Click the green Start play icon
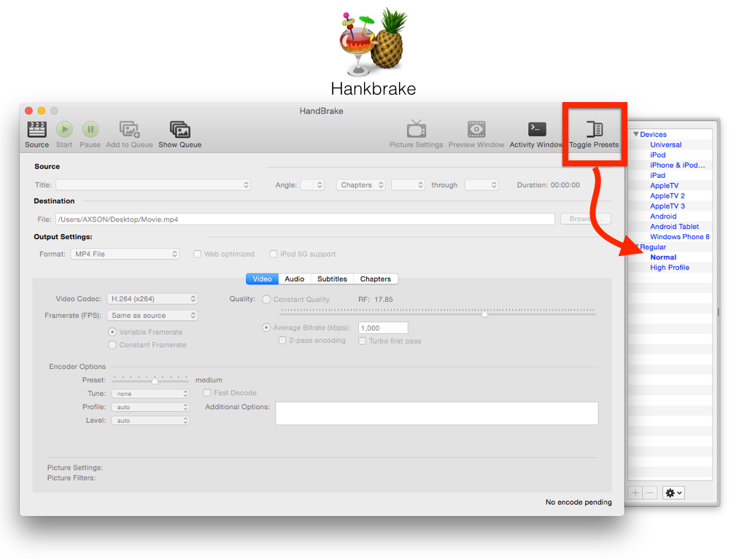 tap(64, 129)
